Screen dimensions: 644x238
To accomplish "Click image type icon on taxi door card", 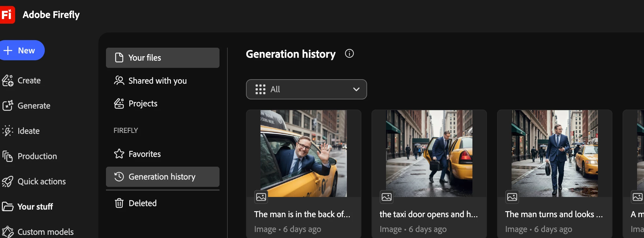I will pos(387,197).
